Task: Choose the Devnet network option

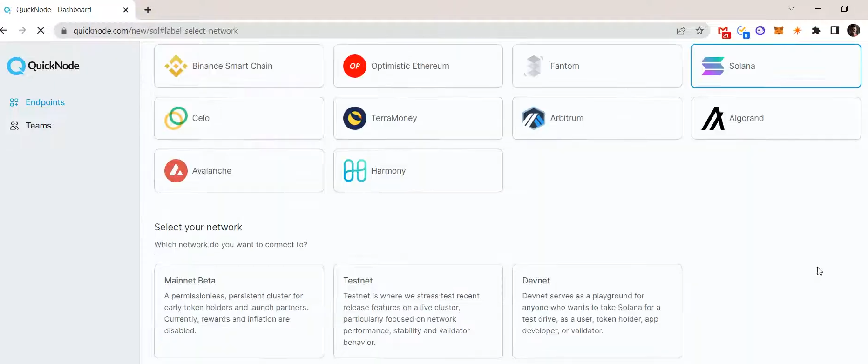Action: coord(597,311)
